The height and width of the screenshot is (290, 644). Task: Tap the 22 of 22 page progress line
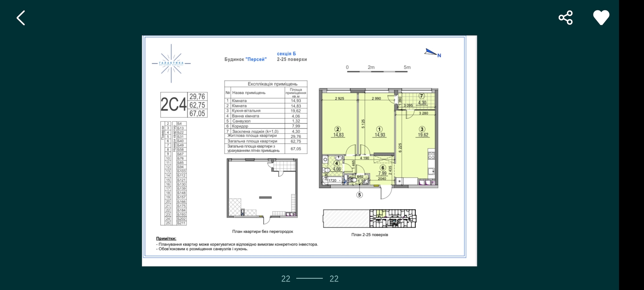pos(309,278)
